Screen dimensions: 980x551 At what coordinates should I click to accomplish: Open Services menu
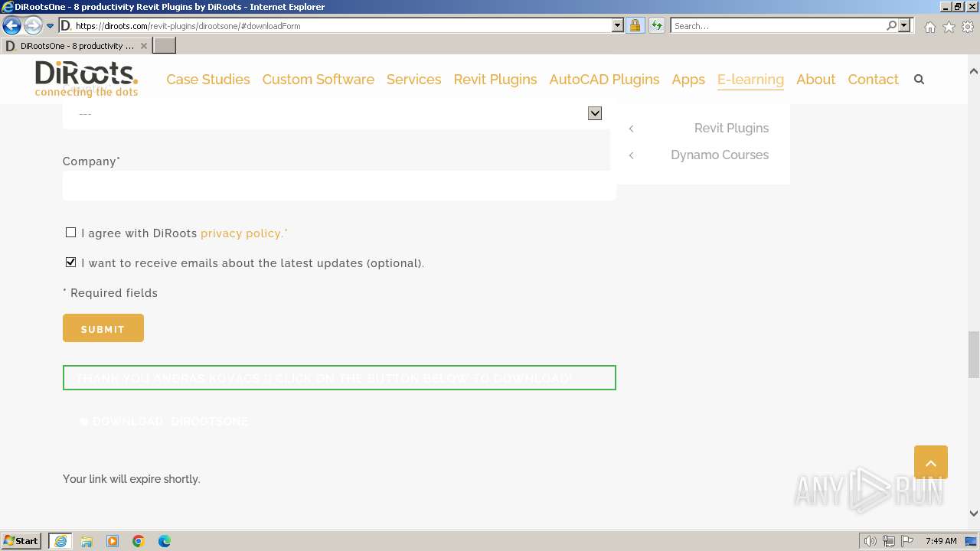pos(414,80)
